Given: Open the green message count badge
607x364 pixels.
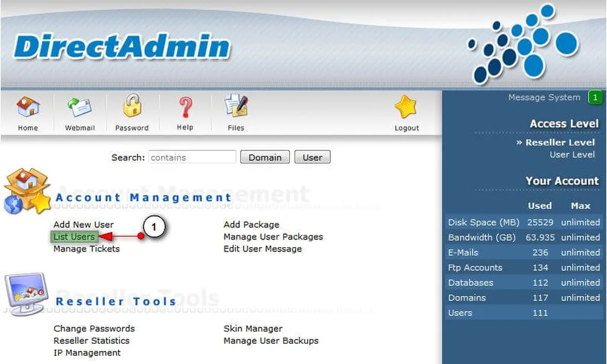Looking at the screenshot, I should point(595,97).
